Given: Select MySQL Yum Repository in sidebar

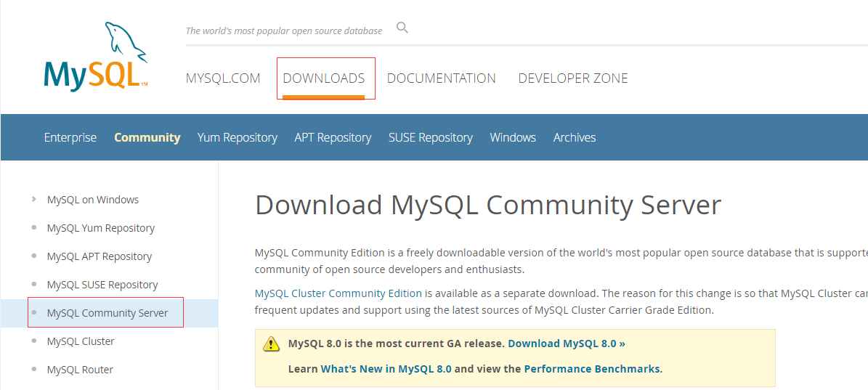Looking at the screenshot, I should tap(101, 228).
